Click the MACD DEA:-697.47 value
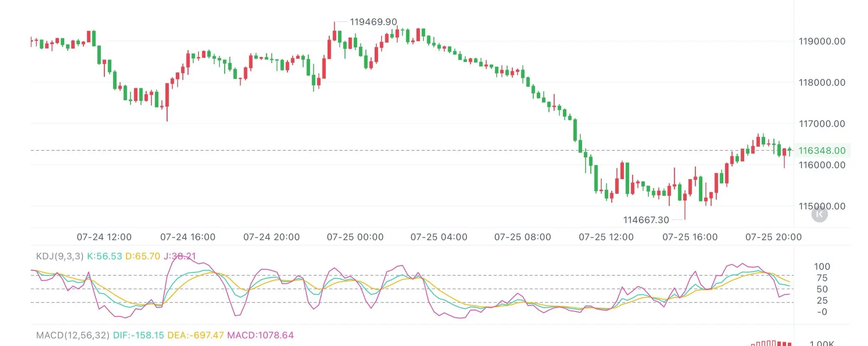Screen dimensions: 868x346 click(195, 335)
